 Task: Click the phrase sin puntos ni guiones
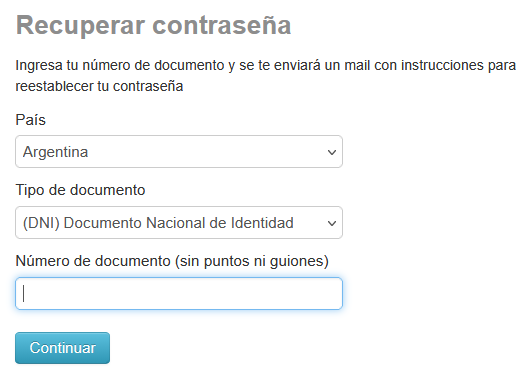[x=252, y=261]
